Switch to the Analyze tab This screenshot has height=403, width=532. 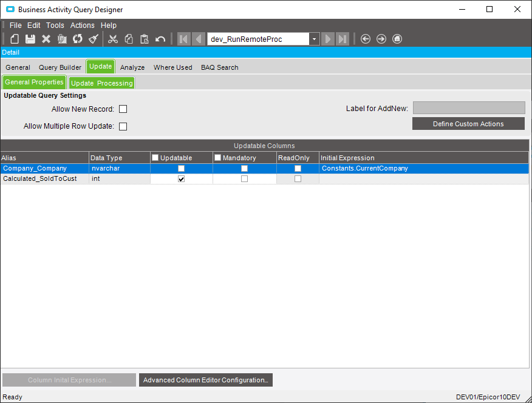(x=132, y=67)
